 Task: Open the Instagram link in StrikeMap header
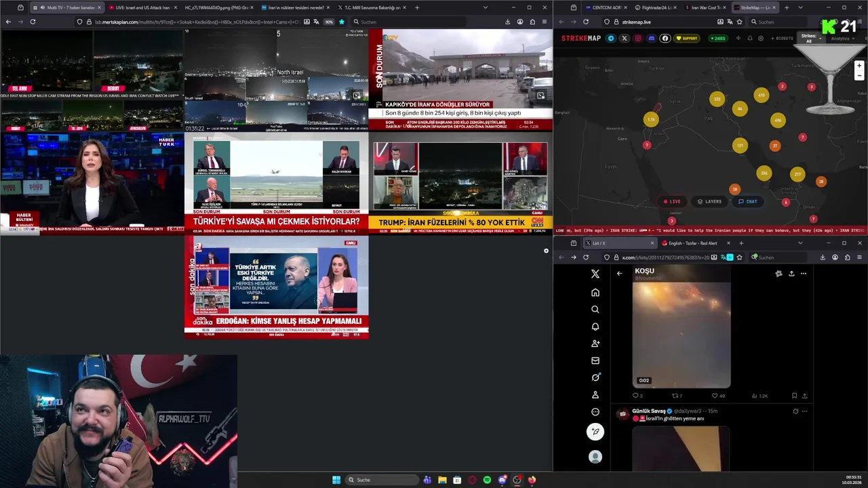point(638,38)
